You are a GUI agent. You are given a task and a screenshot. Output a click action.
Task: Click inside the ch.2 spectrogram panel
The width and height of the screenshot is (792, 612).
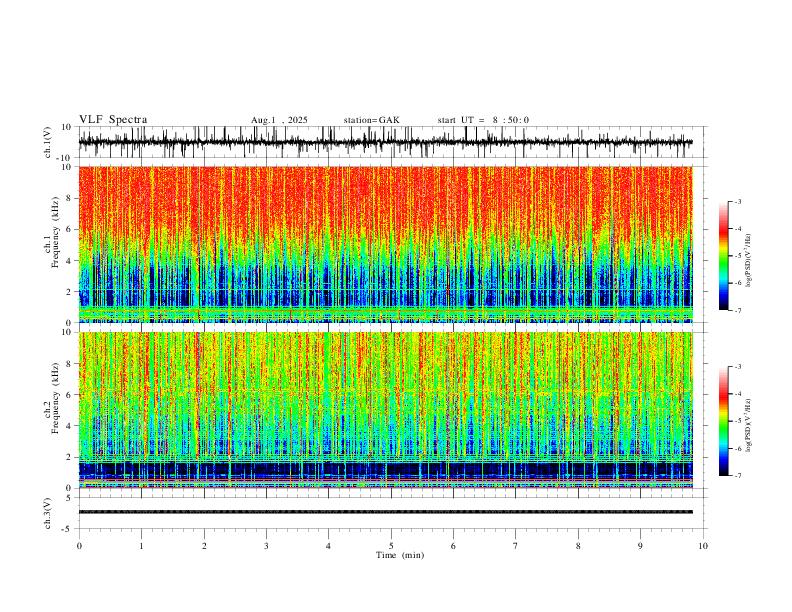385,410
